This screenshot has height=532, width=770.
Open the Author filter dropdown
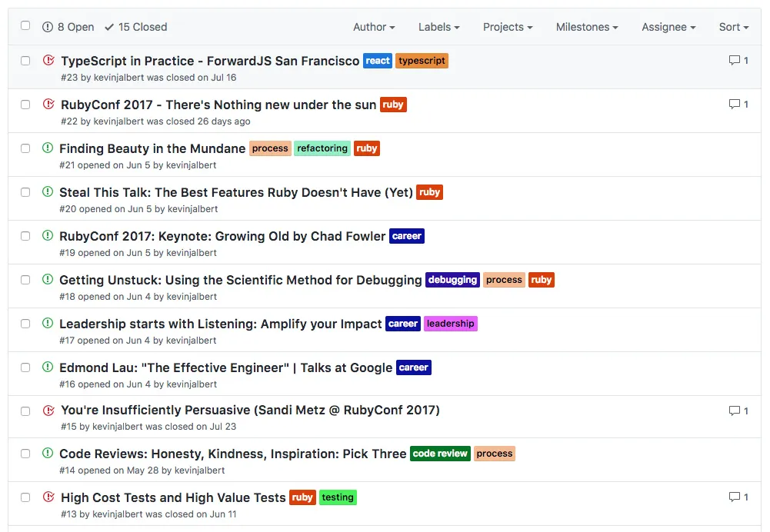374,27
